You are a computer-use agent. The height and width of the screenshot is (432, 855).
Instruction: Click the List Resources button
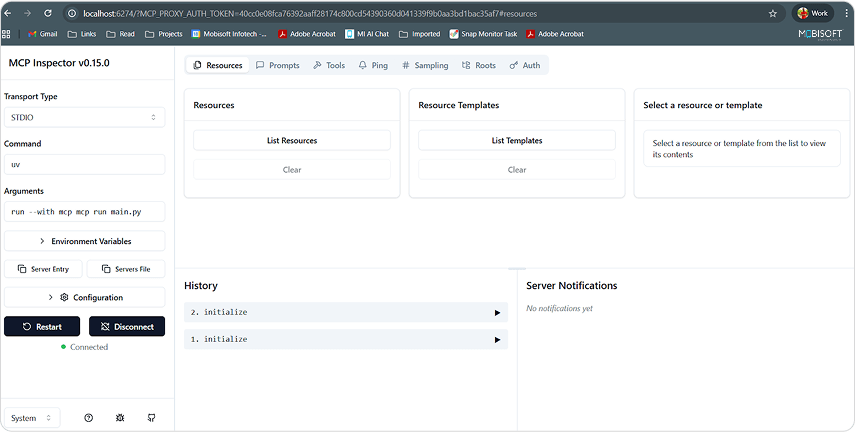pyautogui.click(x=291, y=141)
